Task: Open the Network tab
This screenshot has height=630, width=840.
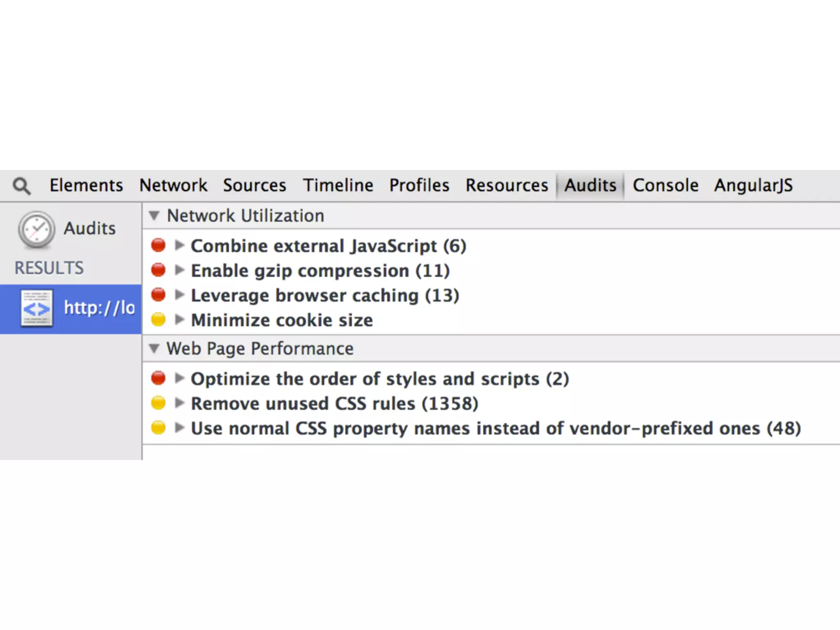Action: pos(173,185)
